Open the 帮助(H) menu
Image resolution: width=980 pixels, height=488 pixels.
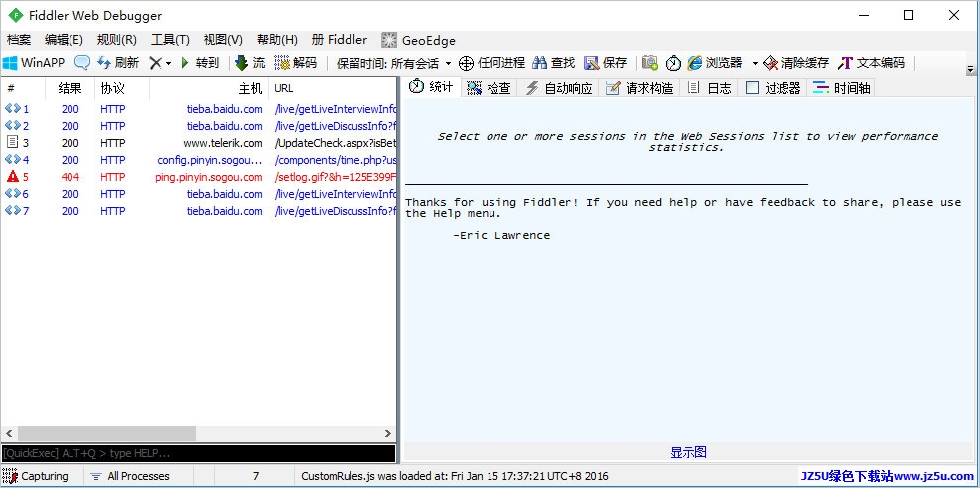(x=277, y=40)
